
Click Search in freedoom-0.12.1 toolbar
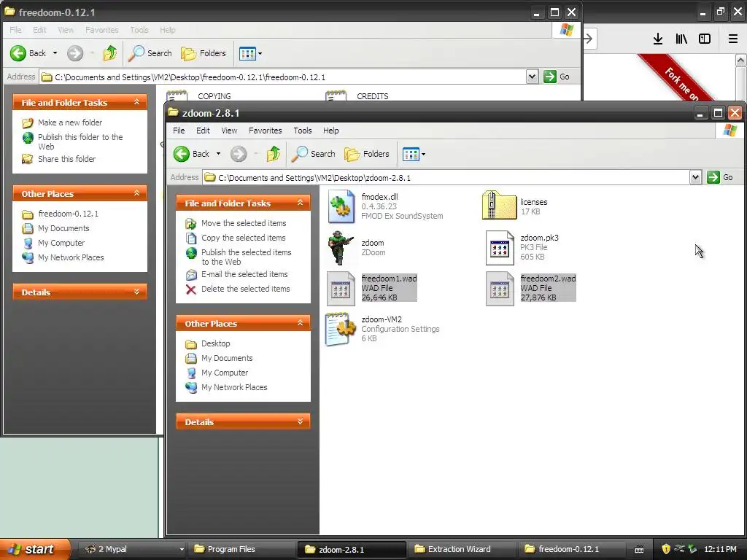150,53
